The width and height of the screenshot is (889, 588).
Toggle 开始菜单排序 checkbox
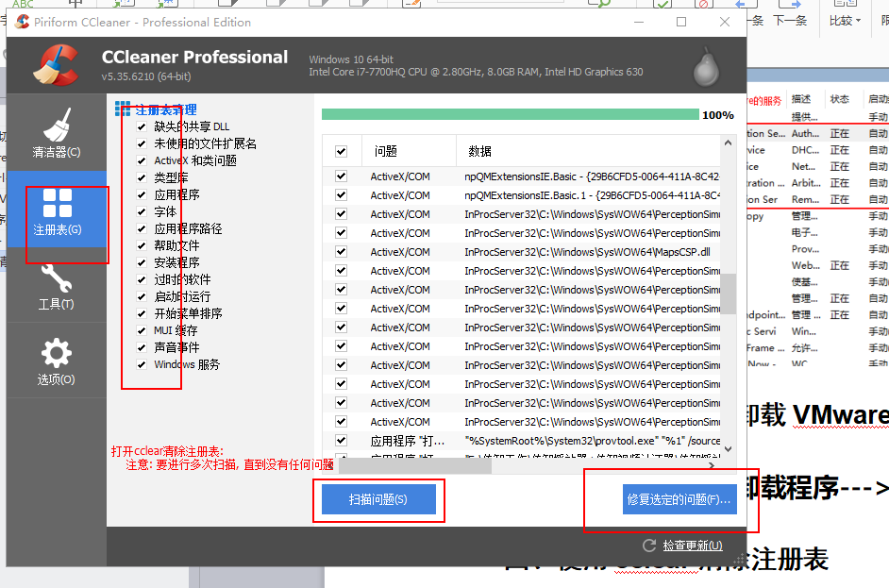point(142,313)
